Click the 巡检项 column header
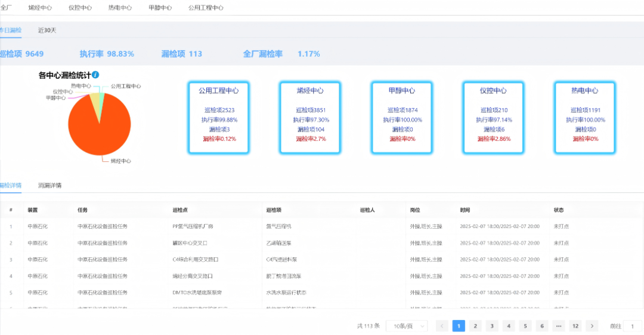 (x=274, y=210)
